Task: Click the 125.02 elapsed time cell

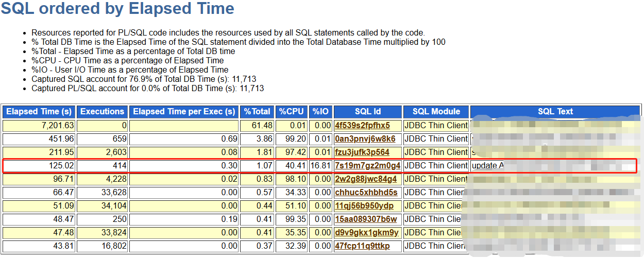Action: click(39, 166)
